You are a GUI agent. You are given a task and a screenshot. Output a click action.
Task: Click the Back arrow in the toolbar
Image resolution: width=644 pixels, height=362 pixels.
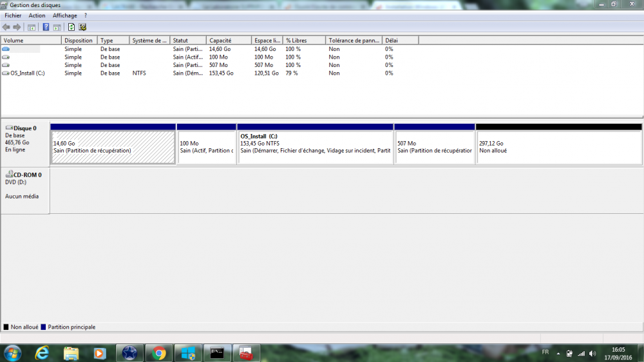(x=6, y=27)
